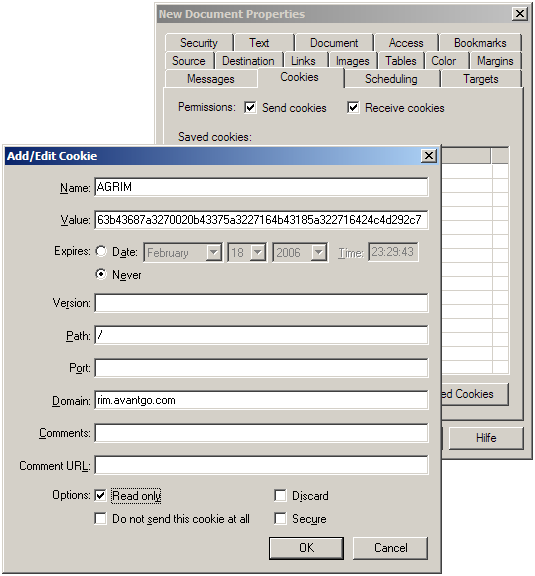Check the Secure option

pos(280,519)
